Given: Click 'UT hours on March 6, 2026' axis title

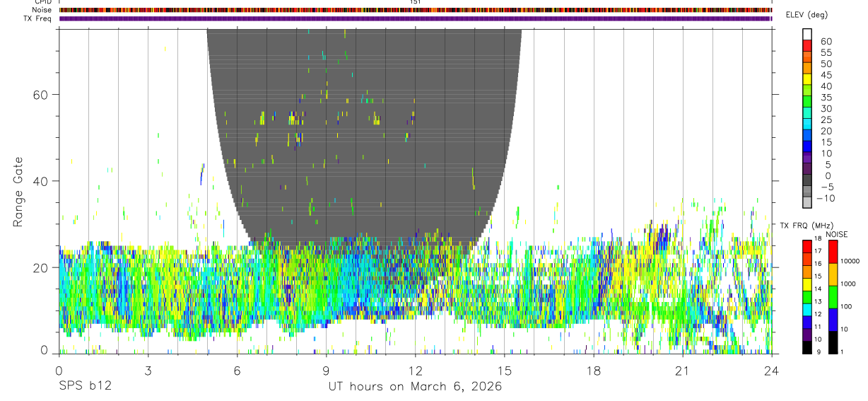Looking at the screenshot, I should click(x=415, y=386).
